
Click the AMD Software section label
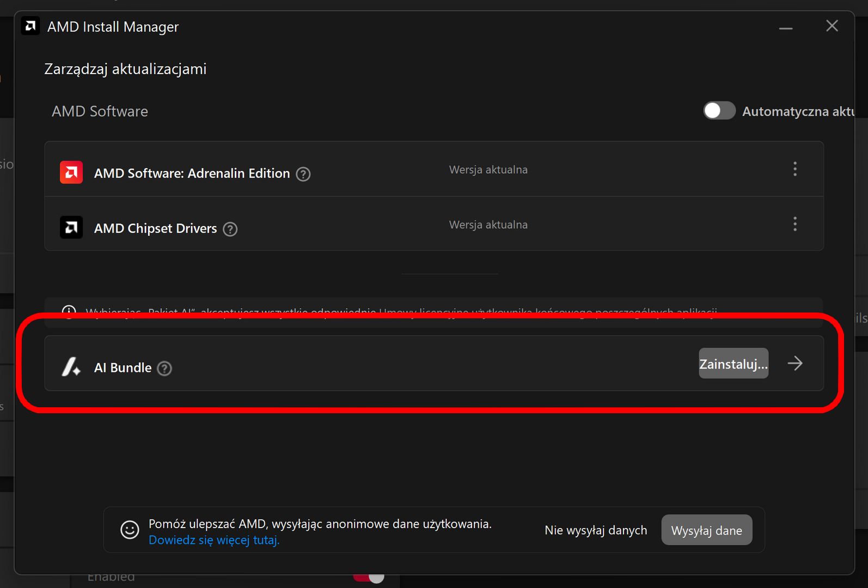[100, 111]
